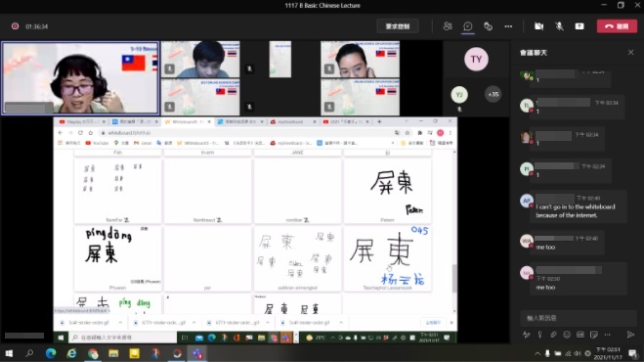
Task: Open the volume control in system tray
Action: (578, 353)
